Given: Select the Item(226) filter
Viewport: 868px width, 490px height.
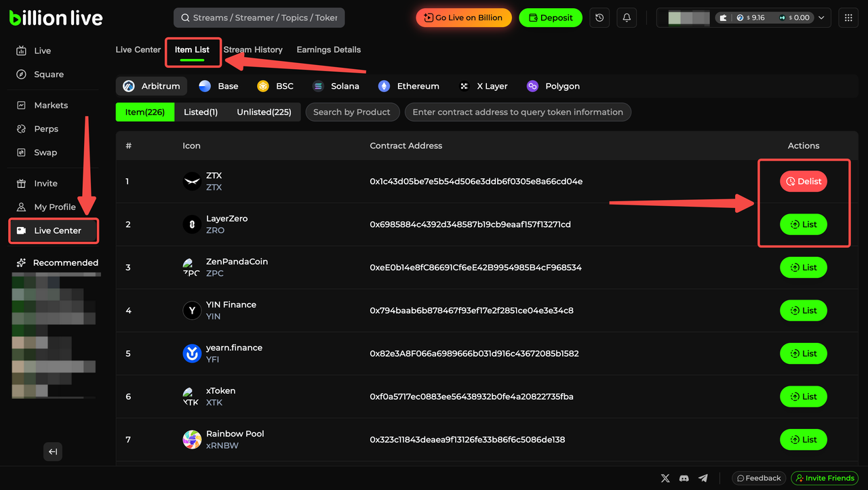Looking at the screenshot, I should coord(145,112).
